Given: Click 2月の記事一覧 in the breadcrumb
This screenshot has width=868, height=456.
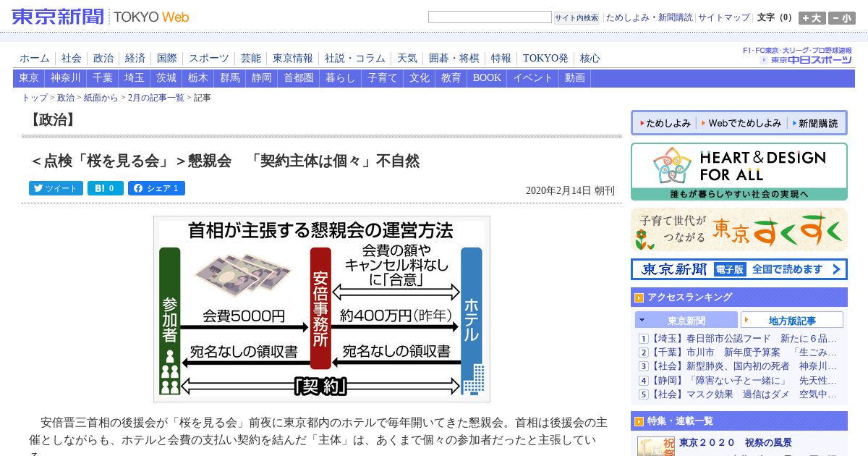Looking at the screenshot, I should (156, 98).
